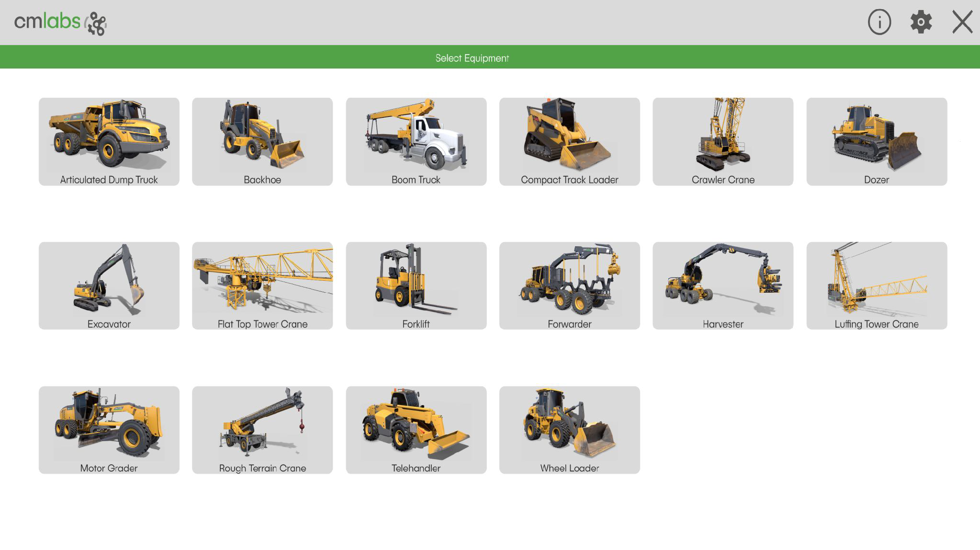
Task: Select the Luffing Tower Crane card
Action: 877,286
